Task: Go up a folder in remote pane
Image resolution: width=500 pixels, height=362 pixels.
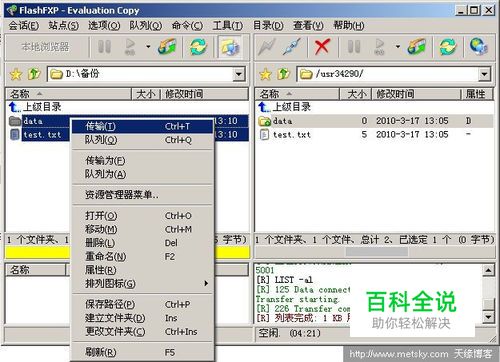Action: pyautogui.click(x=283, y=74)
